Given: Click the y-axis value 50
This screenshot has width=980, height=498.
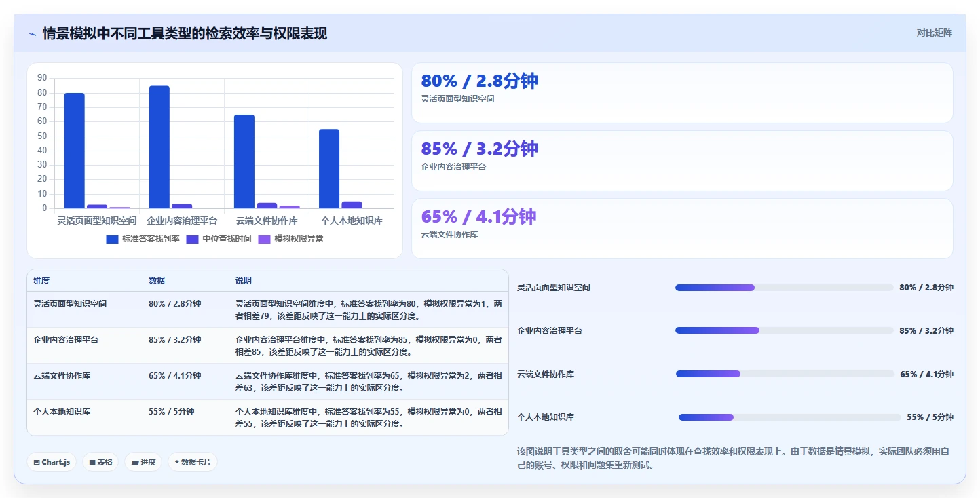Looking at the screenshot, I should (x=42, y=136).
